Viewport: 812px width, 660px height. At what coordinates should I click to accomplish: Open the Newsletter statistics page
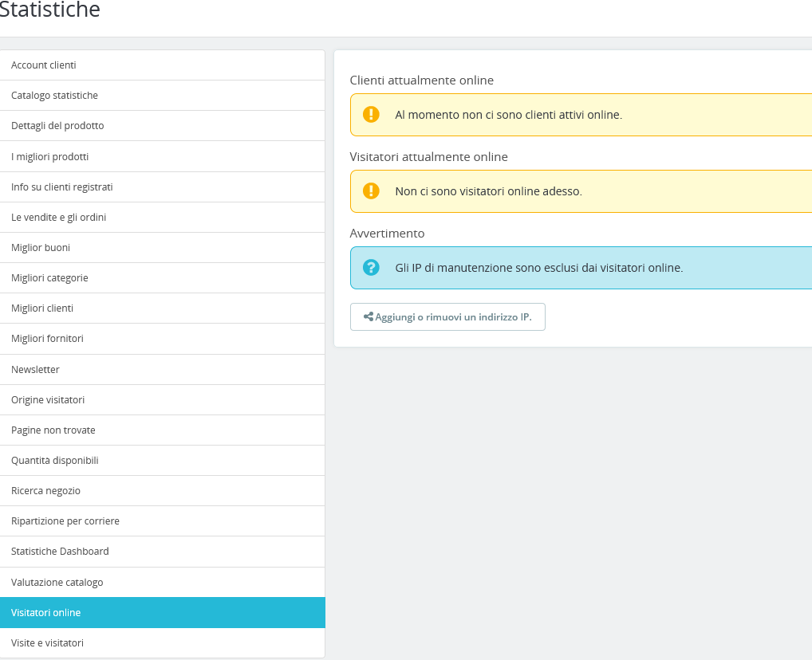pos(35,369)
